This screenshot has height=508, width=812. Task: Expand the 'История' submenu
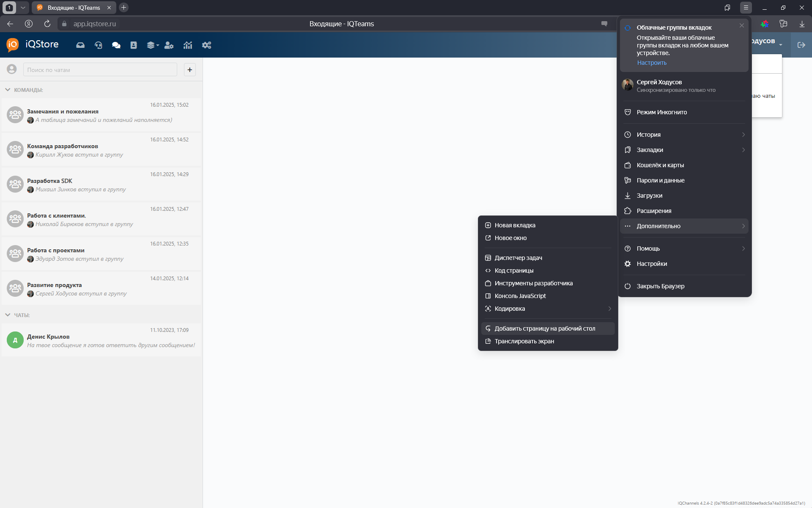point(684,135)
